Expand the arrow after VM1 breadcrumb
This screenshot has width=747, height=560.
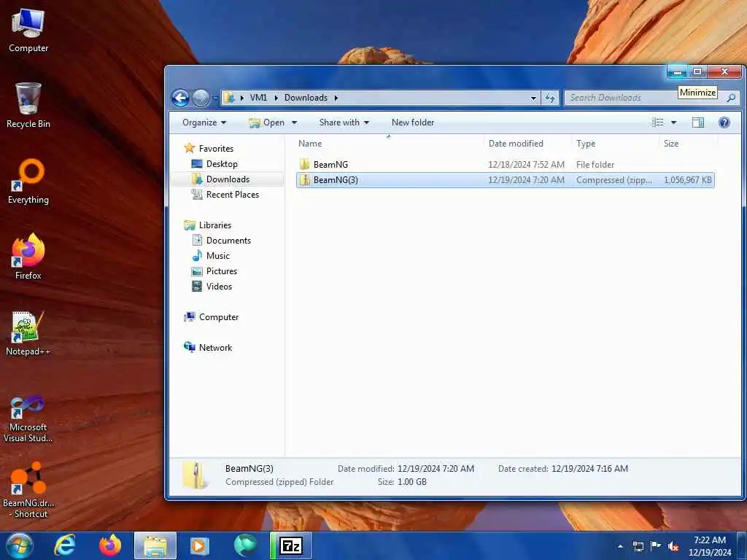[x=276, y=98]
